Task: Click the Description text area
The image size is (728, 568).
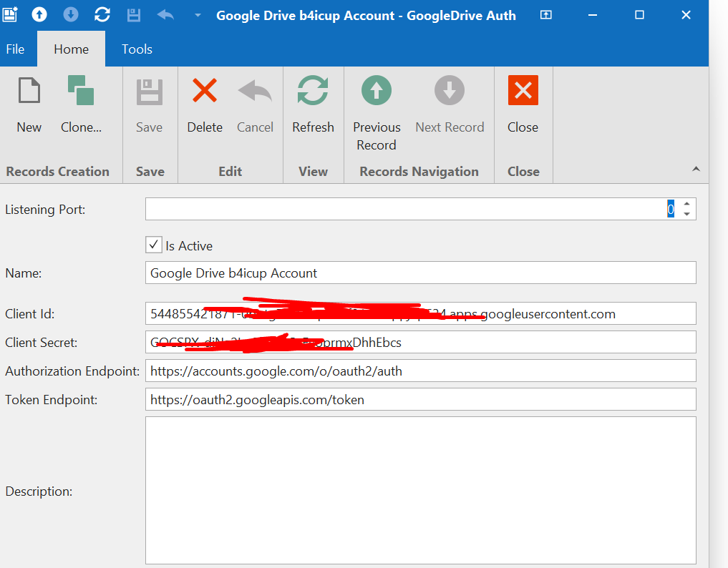Action: pyautogui.click(x=421, y=491)
